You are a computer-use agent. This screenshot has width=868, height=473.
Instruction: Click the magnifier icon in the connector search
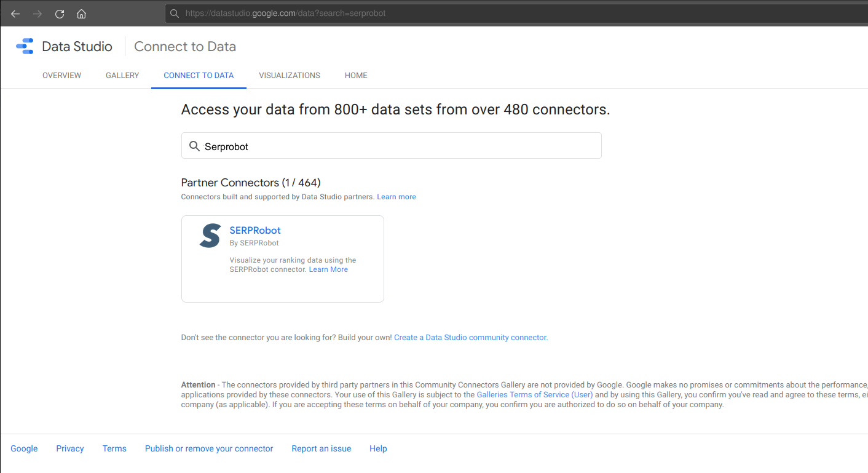tap(194, 146)
